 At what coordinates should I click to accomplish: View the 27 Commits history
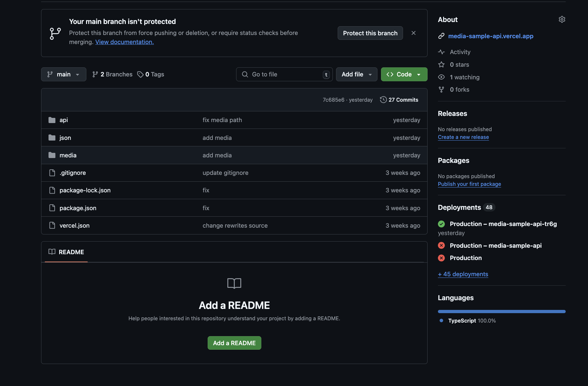(399, 100)
